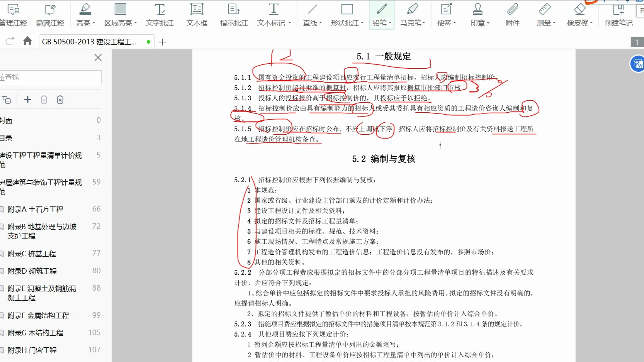Image resolution: width=644 pixels, height=362 pixels.
Task: Open the 橡皮擦 dropdown arrow
Action: pos(591,23)
